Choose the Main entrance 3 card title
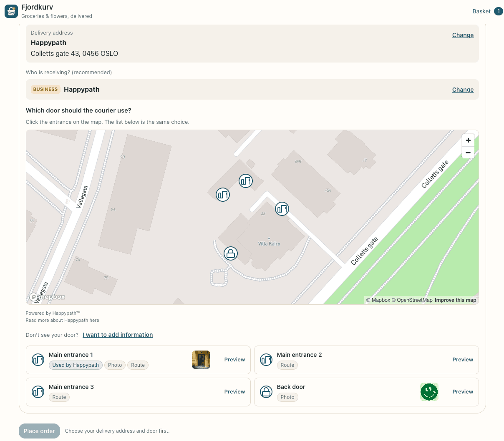Viewport: 504px width, 441px height. click(71, 387)
